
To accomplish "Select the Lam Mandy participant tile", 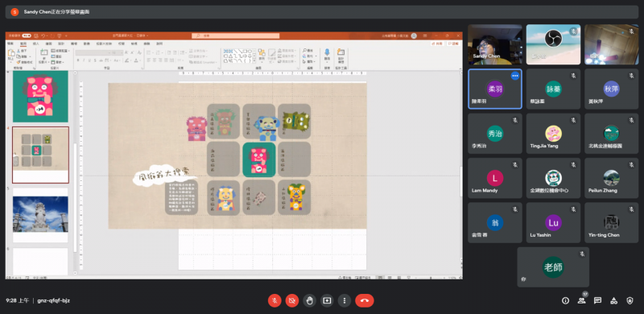I will 495,178.
